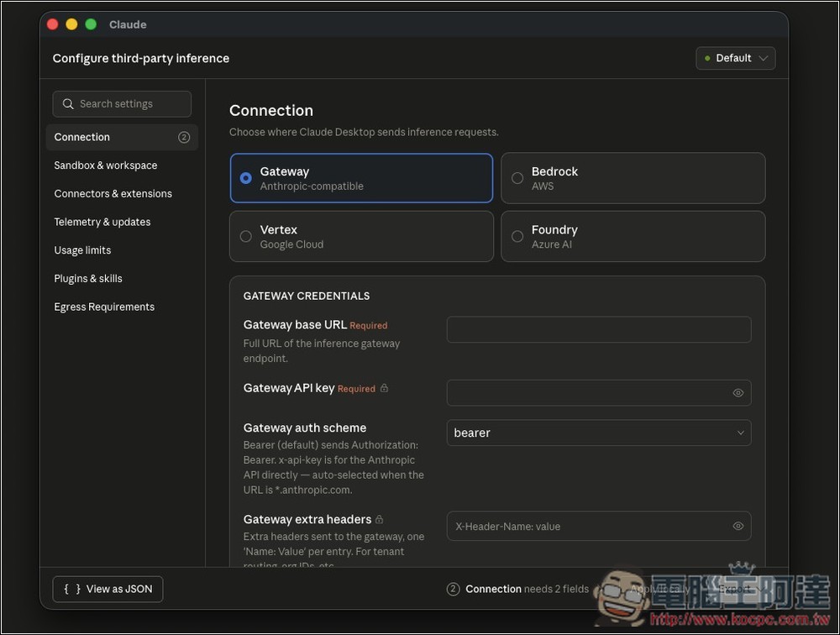
Task: Open Connectors & extensions section
Action: (x=113, y=194)
